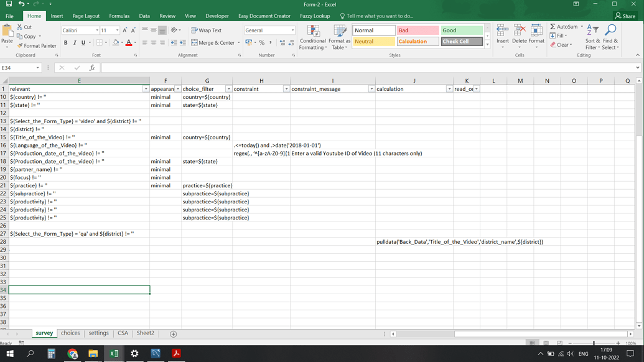
Task: Switch to the Developer ribbon tab
Action: [x=217, y=16]
